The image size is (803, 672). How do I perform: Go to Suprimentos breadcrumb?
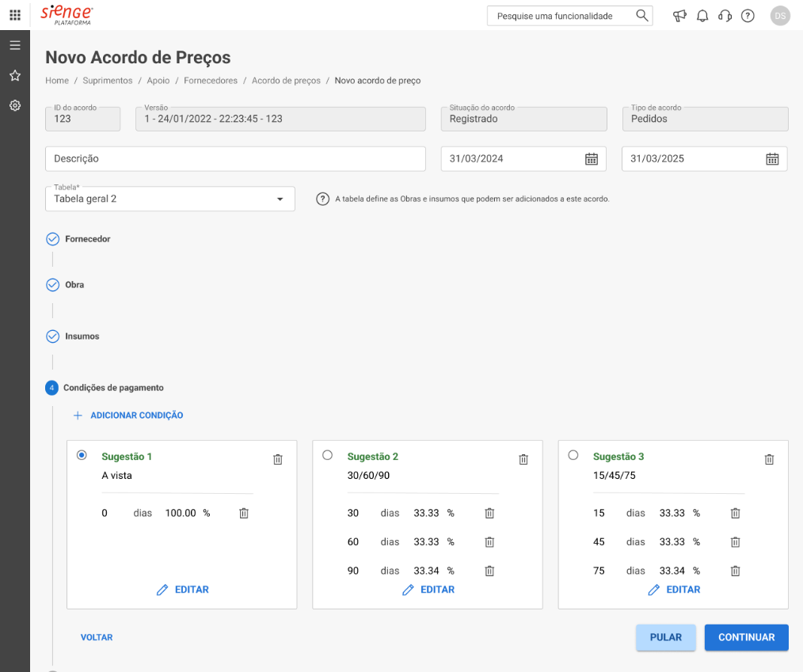coord(108,81)
